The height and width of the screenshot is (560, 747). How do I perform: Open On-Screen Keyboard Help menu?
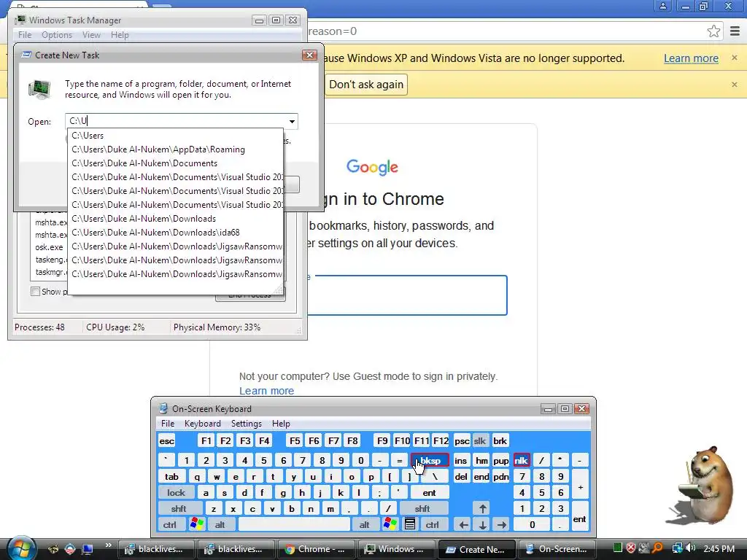click(281, 424)
